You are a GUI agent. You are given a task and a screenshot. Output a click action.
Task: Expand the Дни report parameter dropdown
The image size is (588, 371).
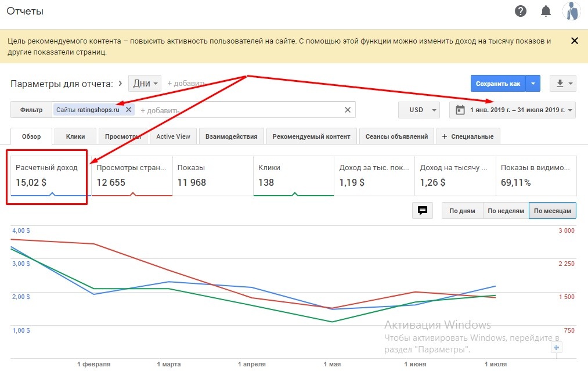pos(145,84)
